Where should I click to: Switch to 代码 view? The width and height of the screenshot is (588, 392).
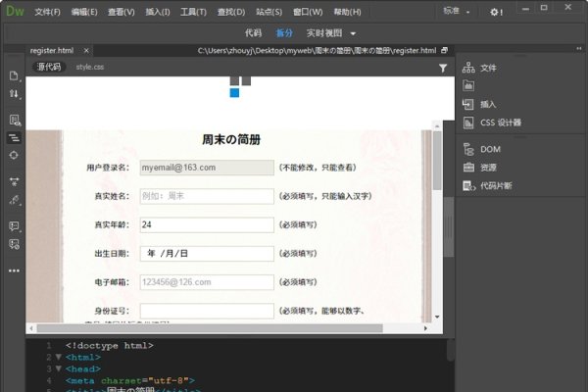[x=253, y=33]
